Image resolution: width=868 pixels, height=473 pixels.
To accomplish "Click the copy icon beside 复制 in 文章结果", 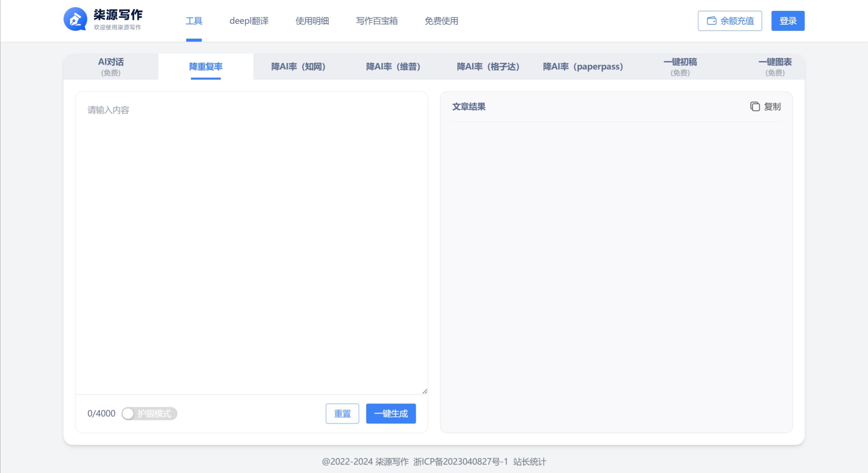I will coord(755,107).
